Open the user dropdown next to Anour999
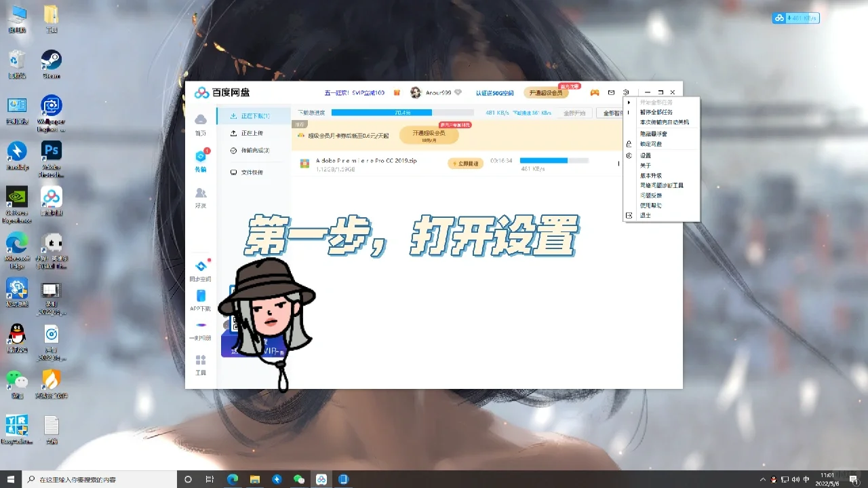The image size is (868, 488). pos(458,92)
